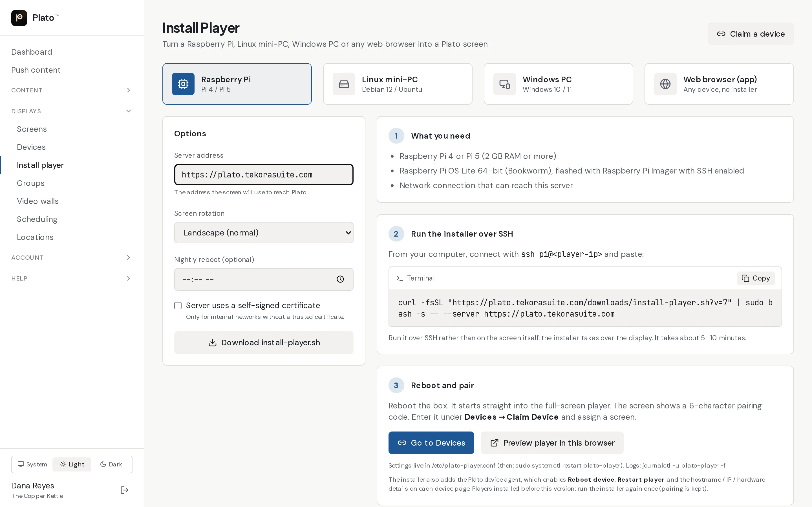812x507 pixels.
Task: Click the Windows PC monitor icon
Action: coord(505,84)
